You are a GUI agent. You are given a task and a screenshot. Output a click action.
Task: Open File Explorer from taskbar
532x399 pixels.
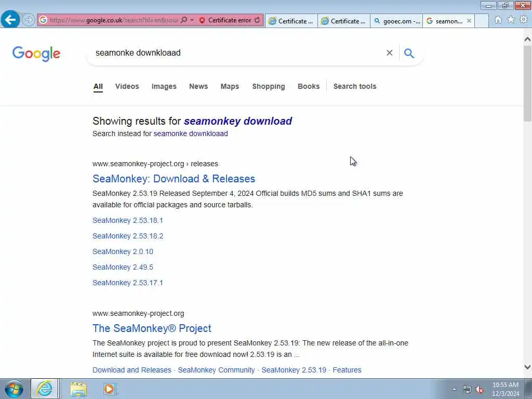[79, 389]
